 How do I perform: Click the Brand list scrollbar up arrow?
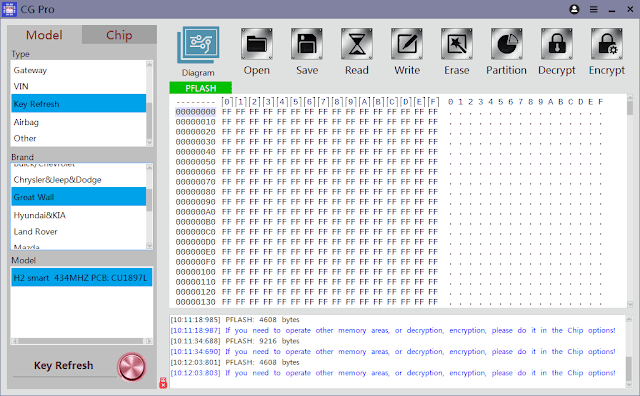tap(149, 167)
